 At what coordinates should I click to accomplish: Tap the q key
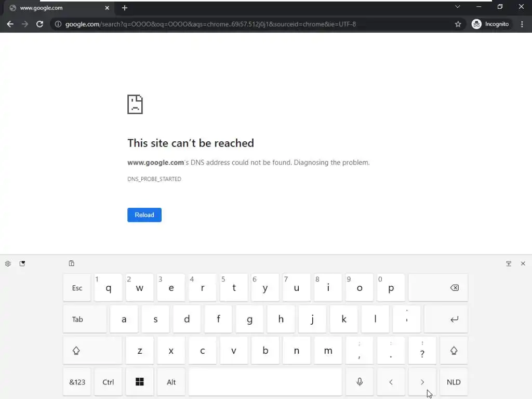(x=108, y=288)
